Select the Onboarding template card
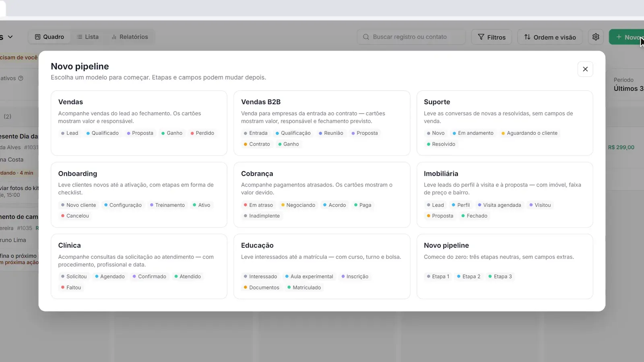 tap(139, 195)
